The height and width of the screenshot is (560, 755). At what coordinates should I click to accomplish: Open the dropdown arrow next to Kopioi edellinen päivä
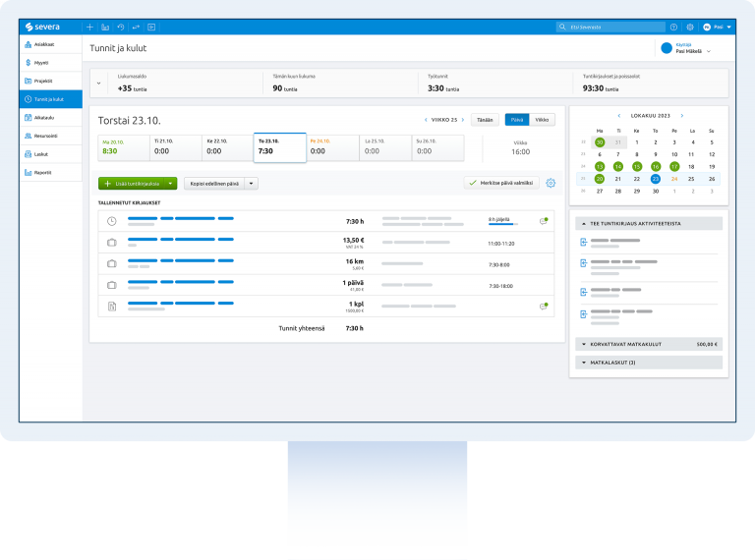(252, 183)
